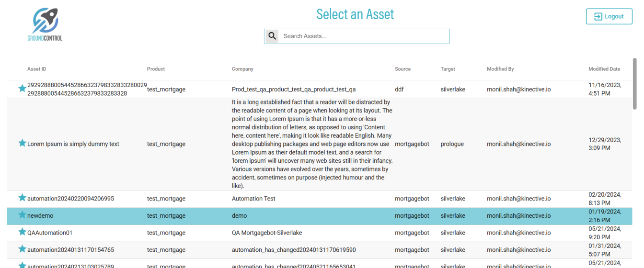This screenshot has height=268, width=644.
Task: Toggle star for automation20240220094206995 asset
Action: click(22, 198)
